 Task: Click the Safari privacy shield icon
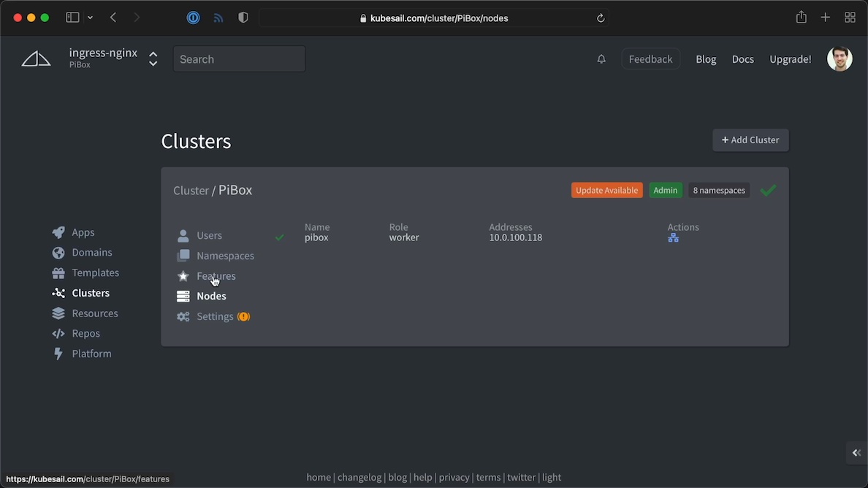pyautogui.click(x=243, y=18)
